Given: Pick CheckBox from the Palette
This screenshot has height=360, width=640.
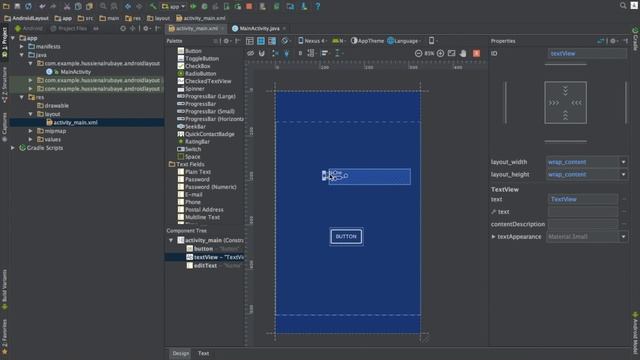Looking at the screenshot, I should click(198, 66).
